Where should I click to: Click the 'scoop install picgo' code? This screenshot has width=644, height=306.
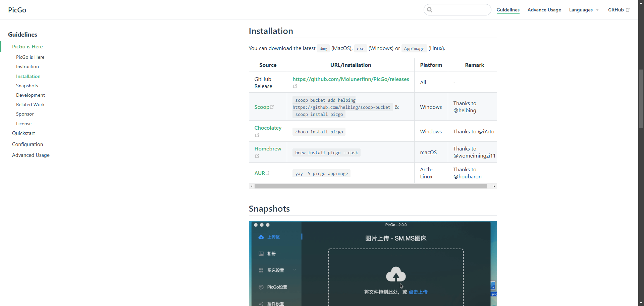click(319, 115)
